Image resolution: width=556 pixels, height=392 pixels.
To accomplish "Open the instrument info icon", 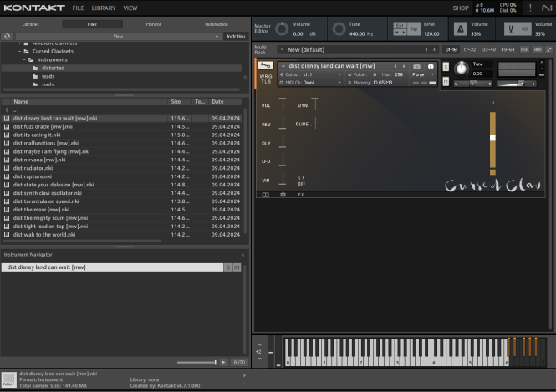I will point(431,66).
